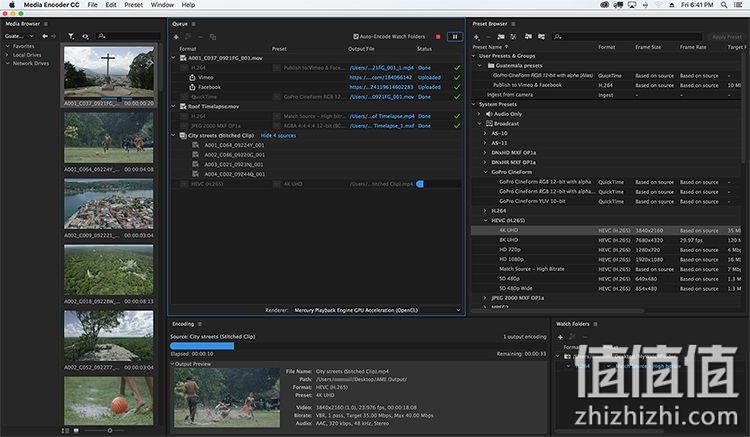Collapse Broadcast presets group
Screen dimensions: 750x437
tap(479, 123)
